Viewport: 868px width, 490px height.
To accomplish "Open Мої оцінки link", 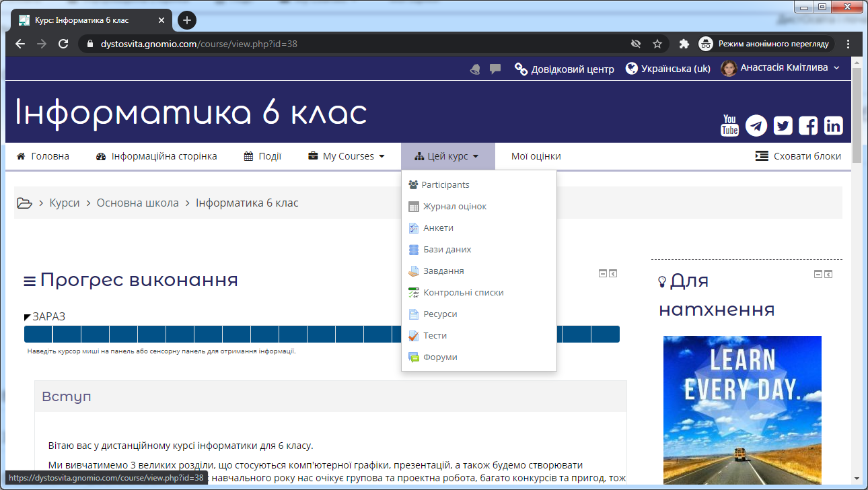I will click(536, 156).
